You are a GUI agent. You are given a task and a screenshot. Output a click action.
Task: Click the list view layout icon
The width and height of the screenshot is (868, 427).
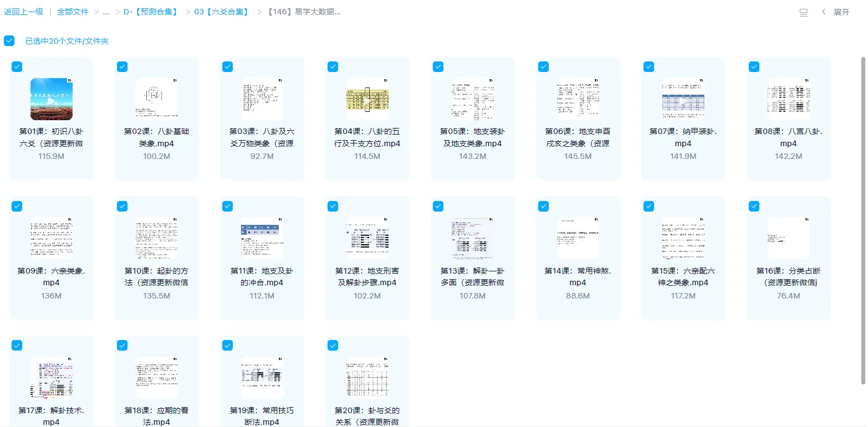point(803,12)
